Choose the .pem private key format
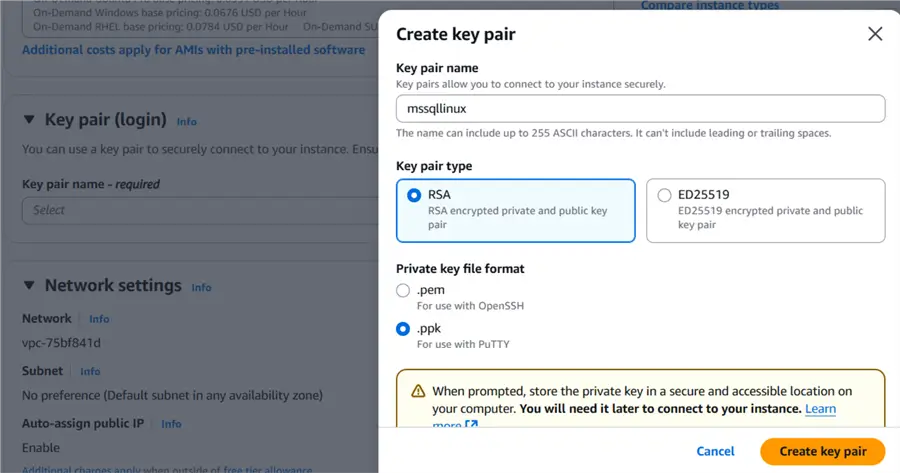Viewport: 900px width, 473px height. coord(403,290)
